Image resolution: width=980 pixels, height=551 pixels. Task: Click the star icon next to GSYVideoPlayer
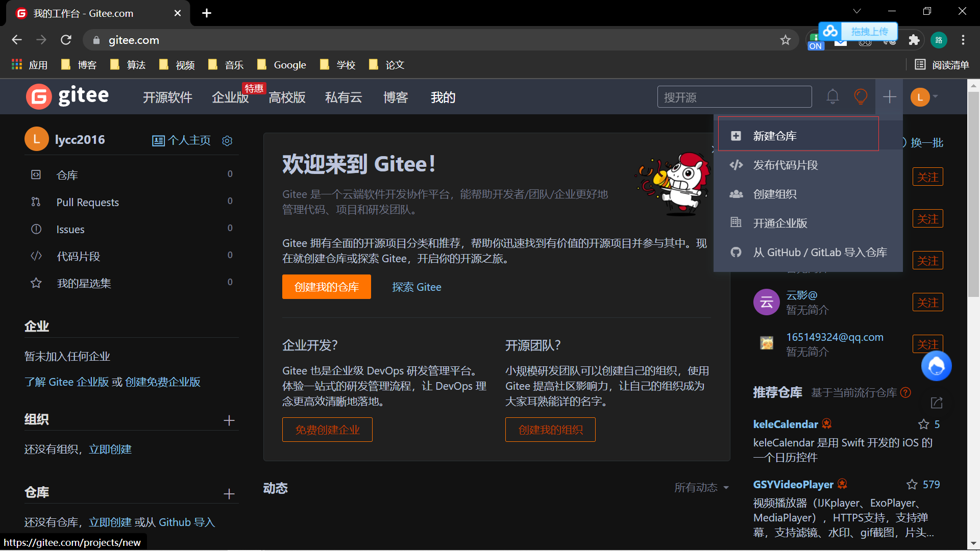point(912,484)
